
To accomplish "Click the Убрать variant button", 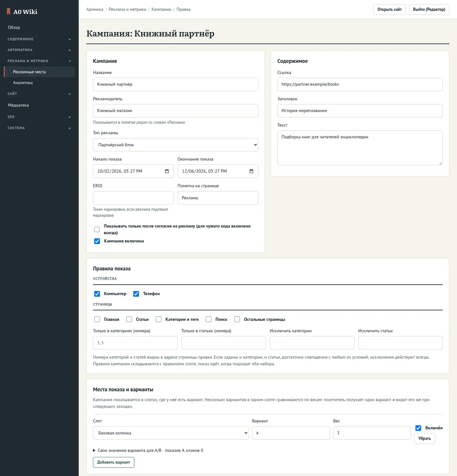I will tap(424, 439).
